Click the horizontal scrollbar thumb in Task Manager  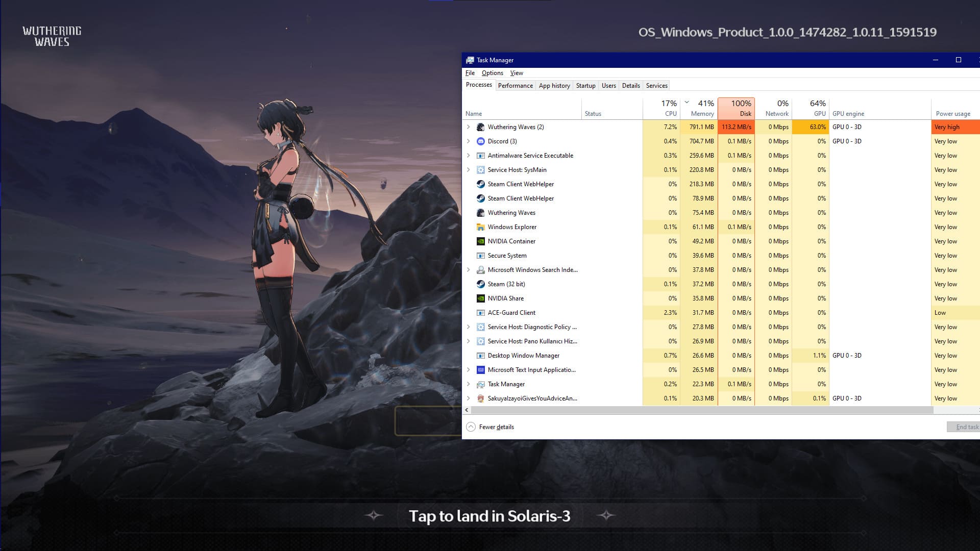pos(702,410)
